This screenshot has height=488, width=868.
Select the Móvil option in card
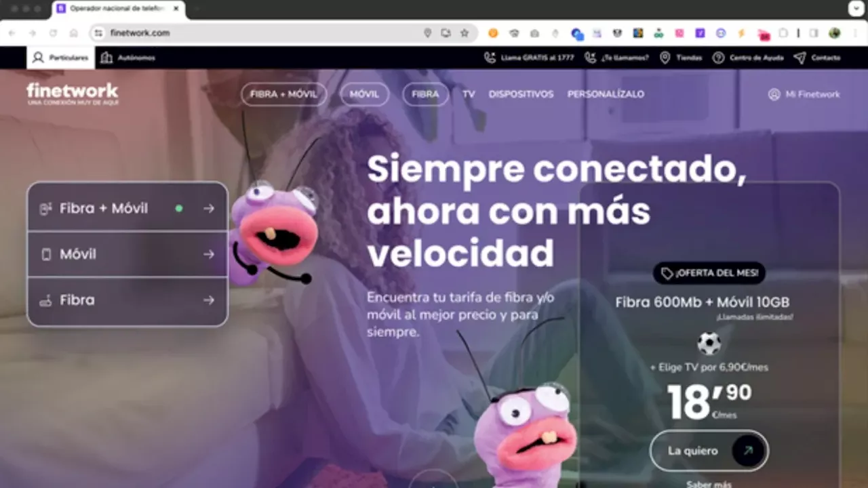pos(127,254)
